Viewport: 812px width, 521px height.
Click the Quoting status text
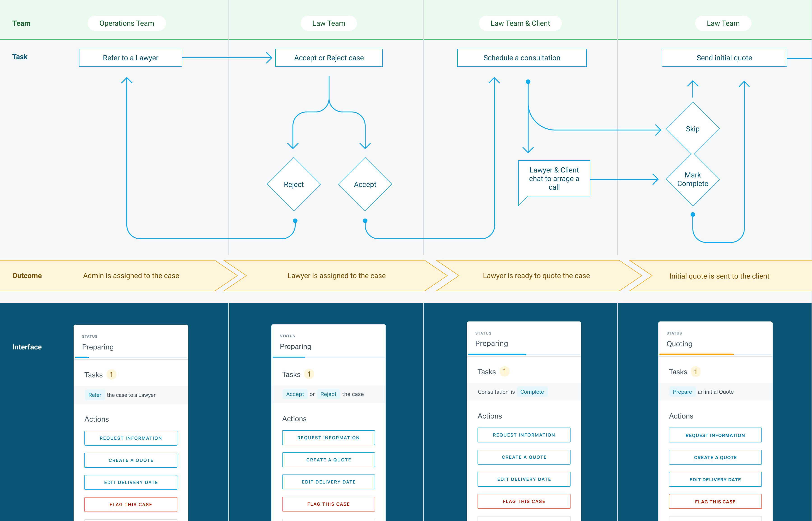(x=679, y=344)
